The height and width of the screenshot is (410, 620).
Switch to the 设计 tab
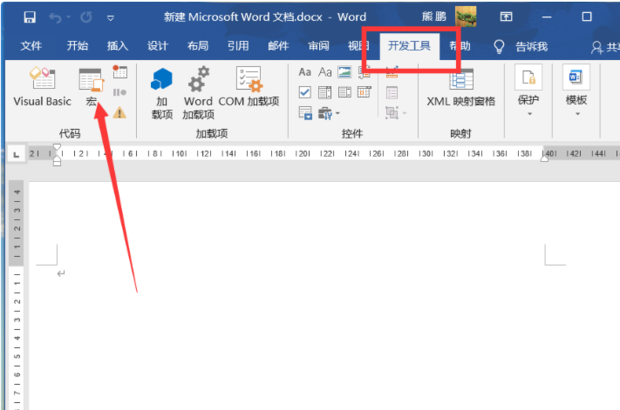tap(157, 46)
